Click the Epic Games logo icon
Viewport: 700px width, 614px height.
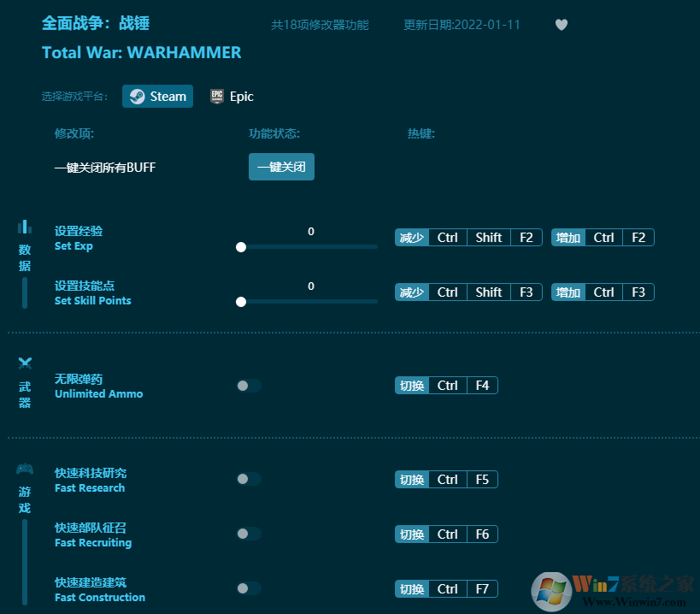click(x=217, y=96)
